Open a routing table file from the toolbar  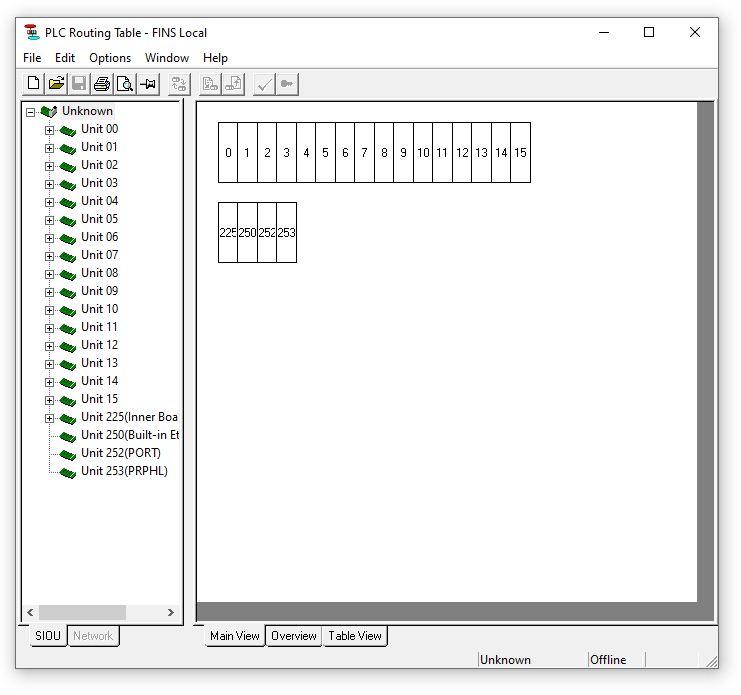(x=56, y=84)
